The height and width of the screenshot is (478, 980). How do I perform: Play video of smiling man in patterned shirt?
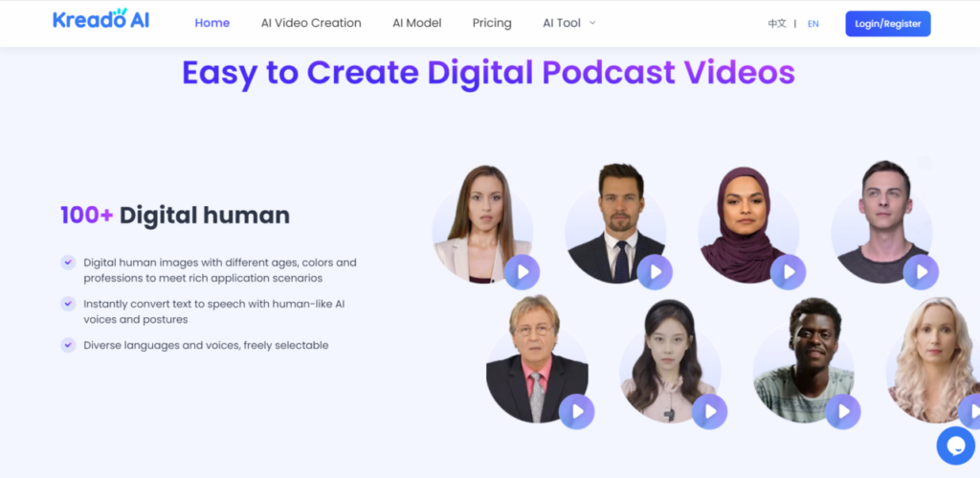point(843,412)
